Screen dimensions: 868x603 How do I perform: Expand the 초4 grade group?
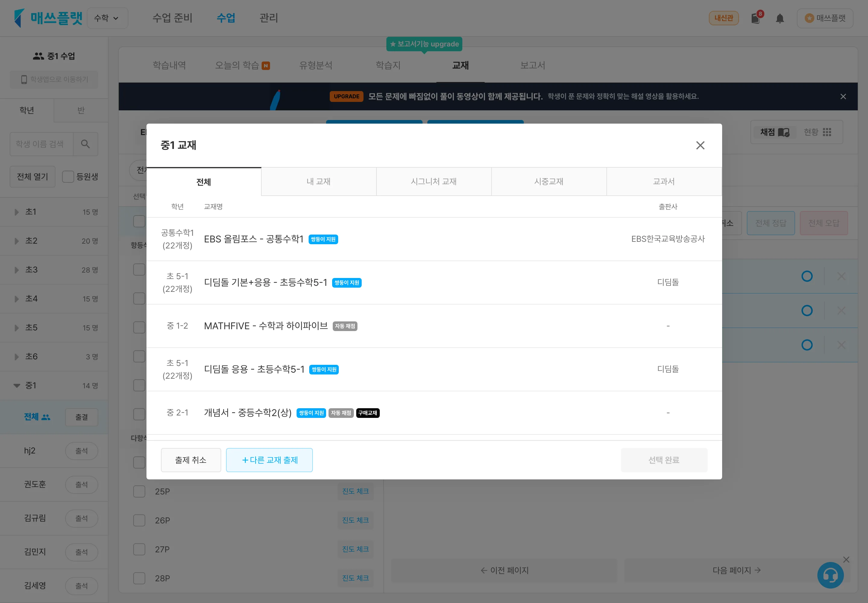[x=17, y=299]
